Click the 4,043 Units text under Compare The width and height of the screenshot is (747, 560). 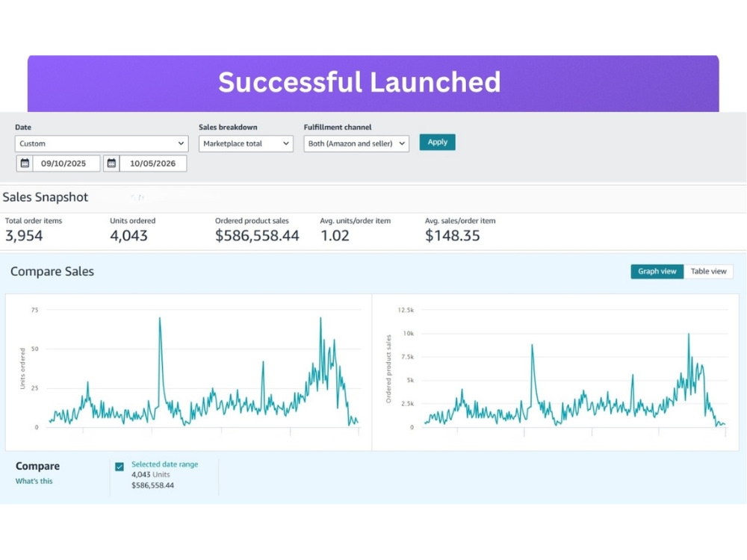[x=151, y=475]
